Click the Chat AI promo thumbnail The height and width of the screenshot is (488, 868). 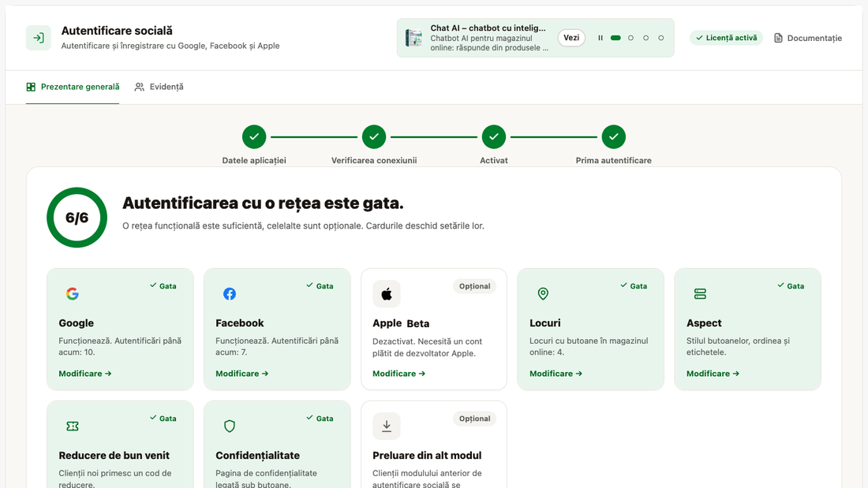click(x=414, y=38)
